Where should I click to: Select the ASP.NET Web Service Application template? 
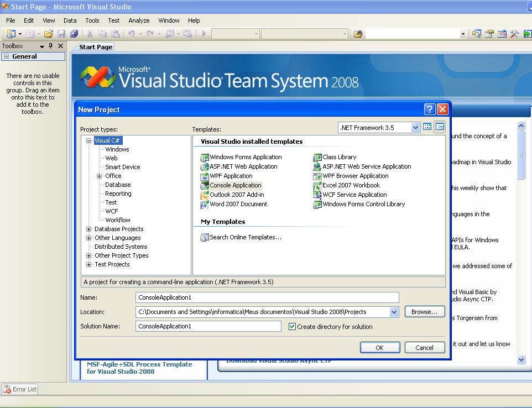(x=362, y=166)
